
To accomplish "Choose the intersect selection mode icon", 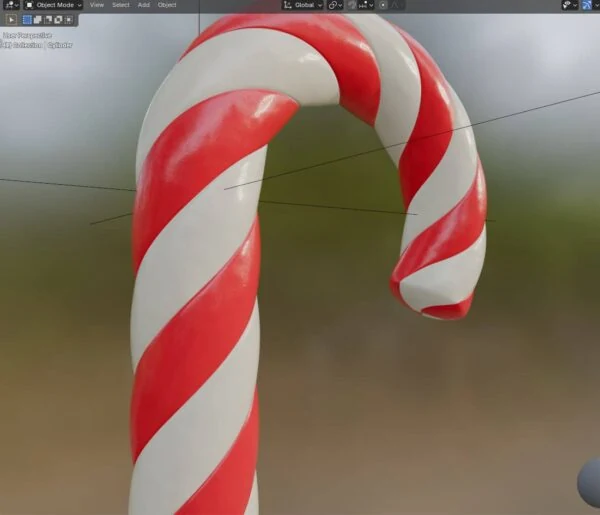I will click(68, 20).
